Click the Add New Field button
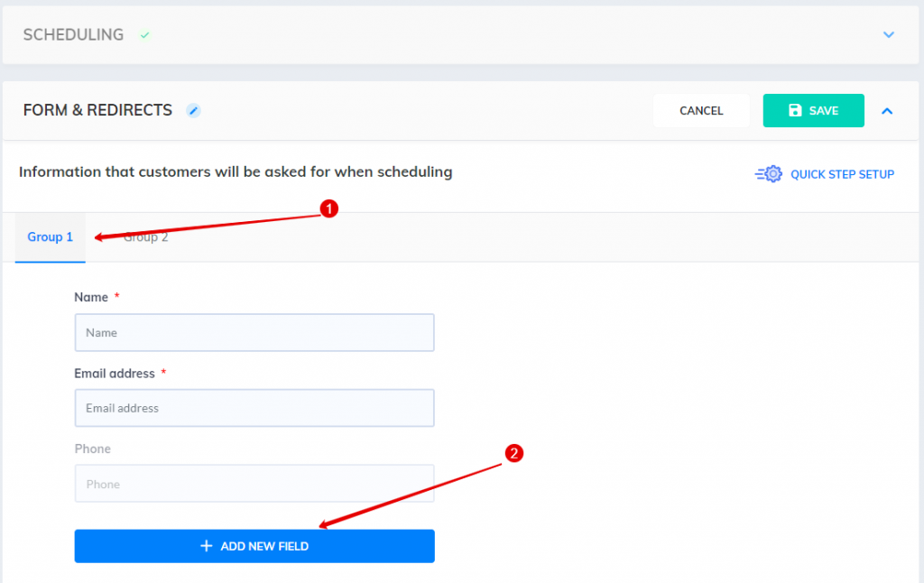924x583 pixels. click(254, 546)
